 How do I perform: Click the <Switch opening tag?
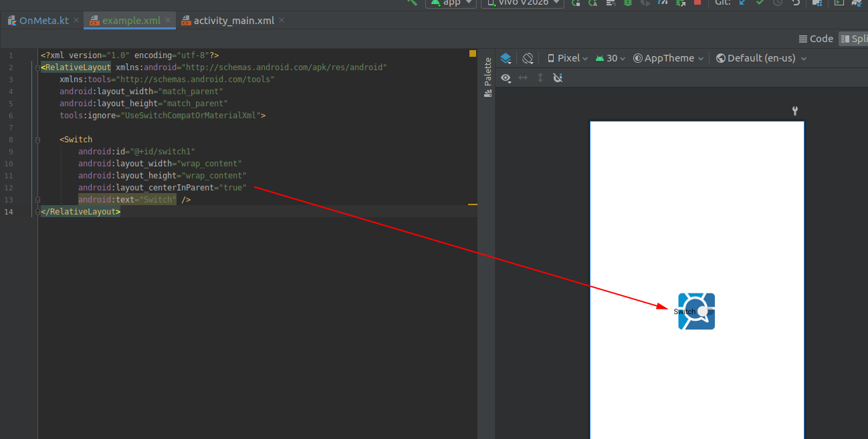(x=76, y=140)
